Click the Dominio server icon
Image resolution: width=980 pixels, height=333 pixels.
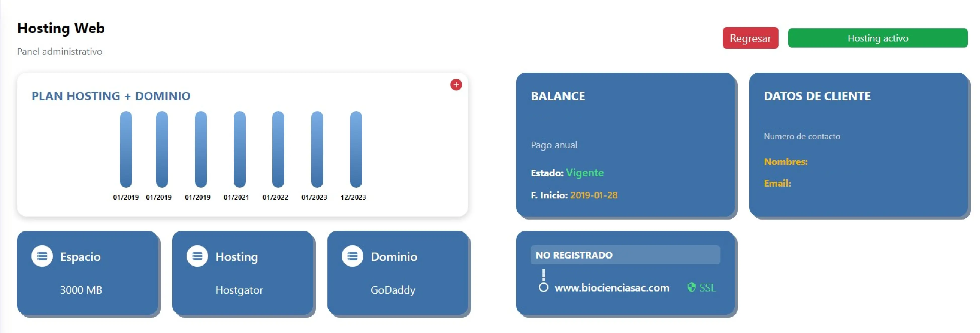pos(352,256)
